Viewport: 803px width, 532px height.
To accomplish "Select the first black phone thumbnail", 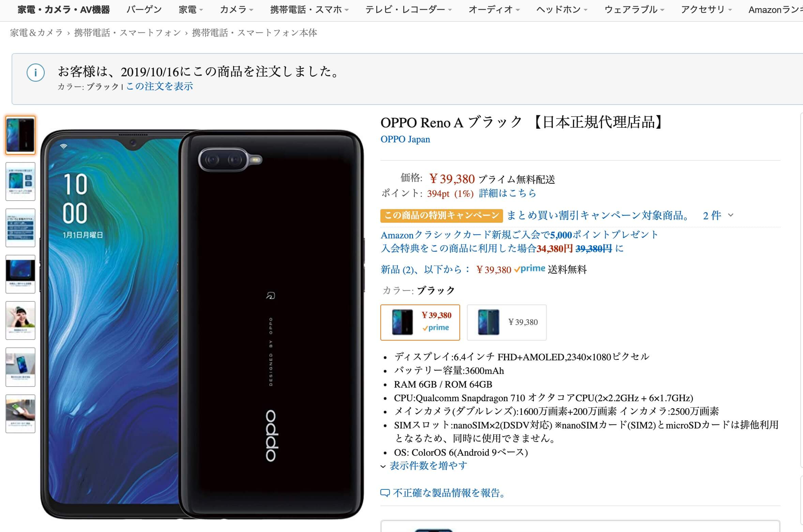I will pyautogui.click(x=20, y=135).
